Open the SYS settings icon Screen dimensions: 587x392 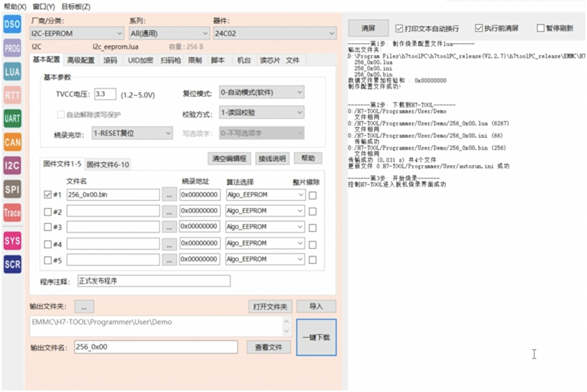click(12, 241)
